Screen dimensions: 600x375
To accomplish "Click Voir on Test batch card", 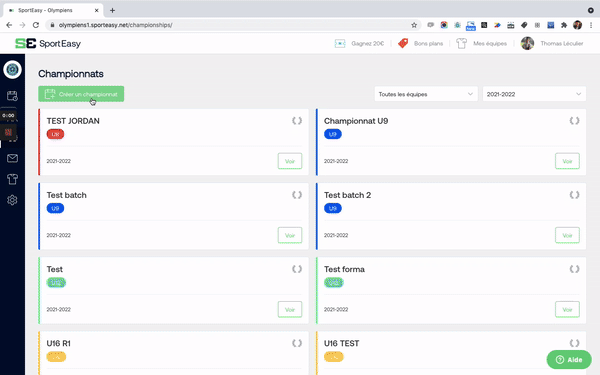I will click(x=290, y=235).
